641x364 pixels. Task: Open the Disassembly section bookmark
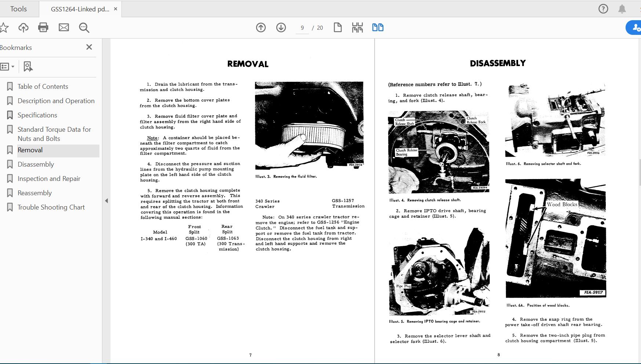point(36,164)
